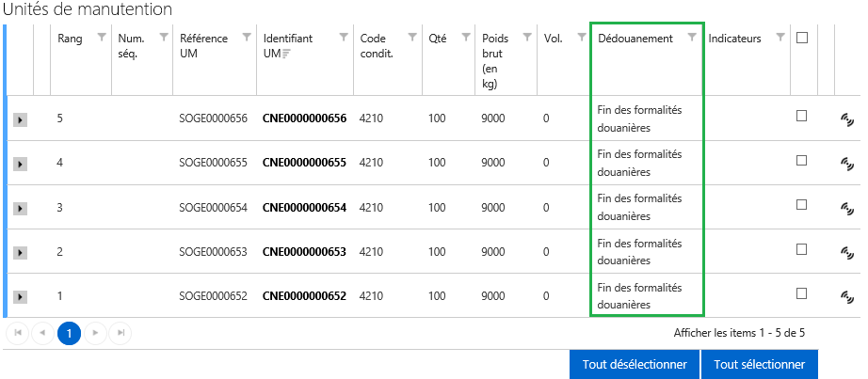Sort by Identifiant UM column header
Viewport: 868px width, 379px height.
(x=288, y=45)
